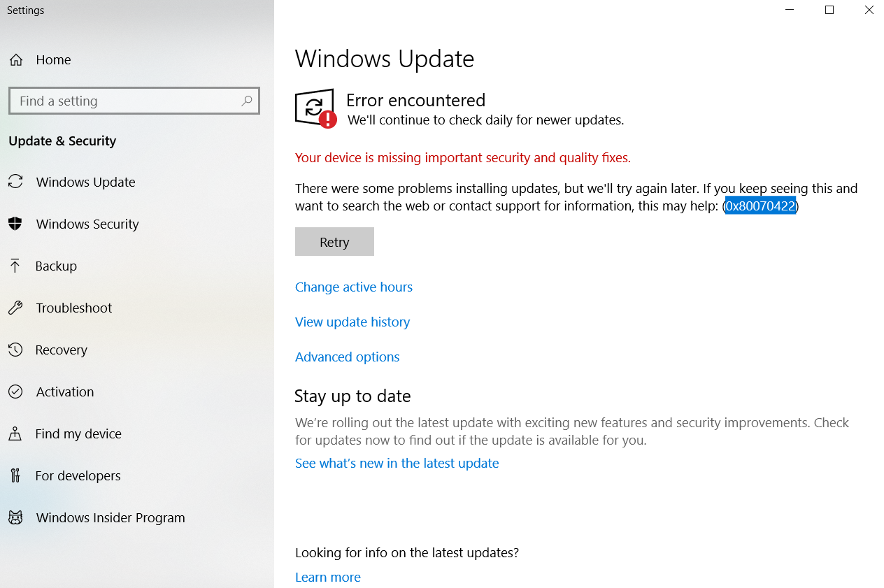Click the Windows Insider Program cat icon
Screen dimensions: 884x588
(x=15, y=517)
